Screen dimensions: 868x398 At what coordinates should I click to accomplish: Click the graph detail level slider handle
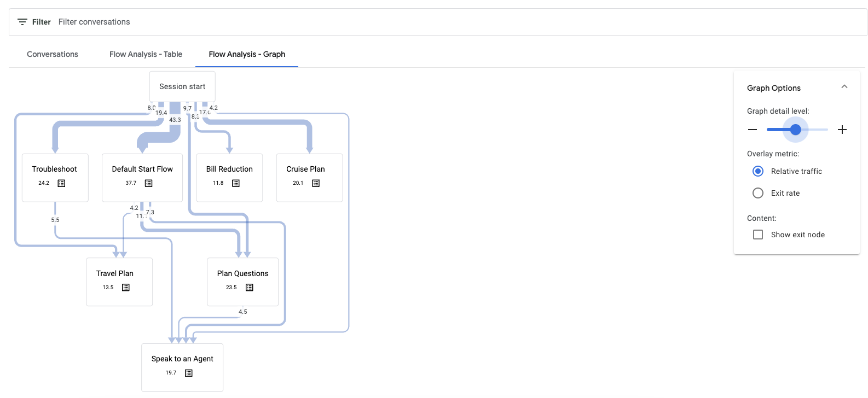796,130
